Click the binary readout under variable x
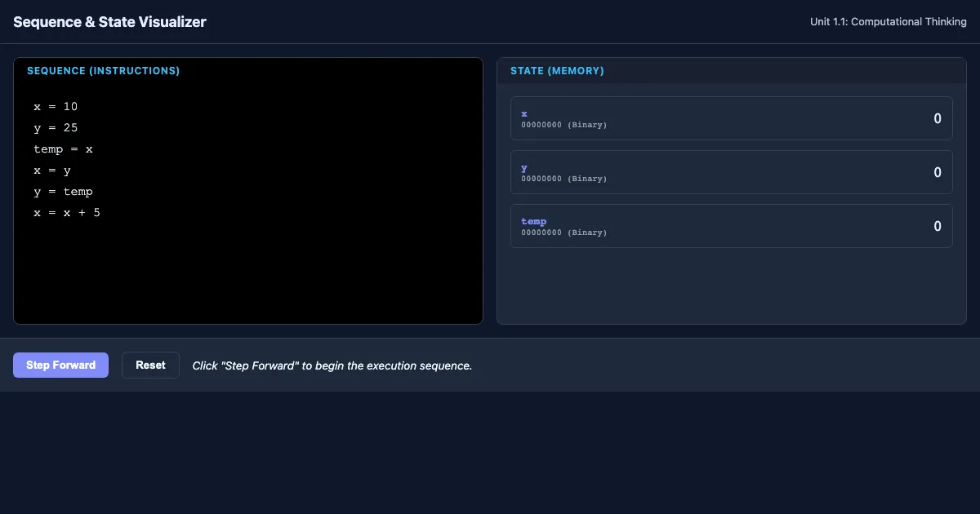Viewport: 980px width, 514px height. coord(564,125)
